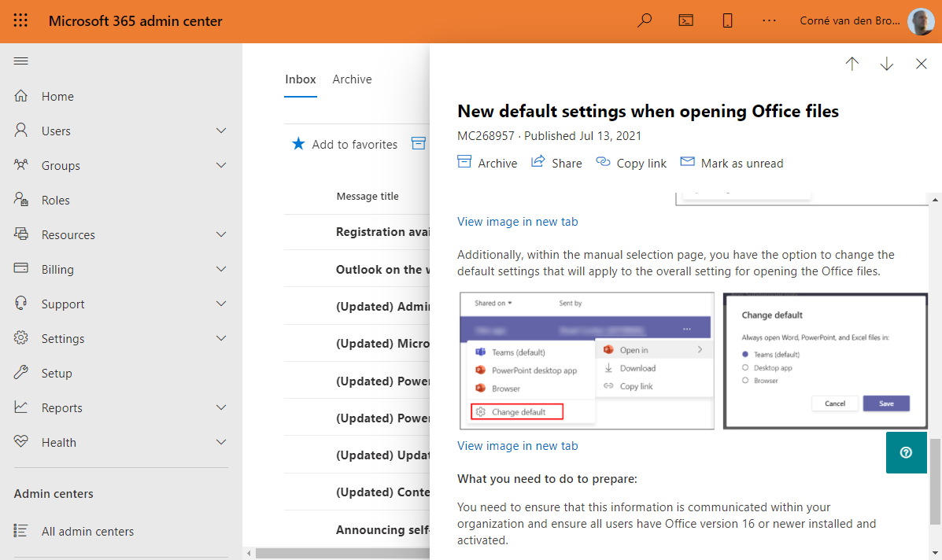Screen dimensions: 942x560
Task: Click the mobile app phone icon
Action: point(727,20)
